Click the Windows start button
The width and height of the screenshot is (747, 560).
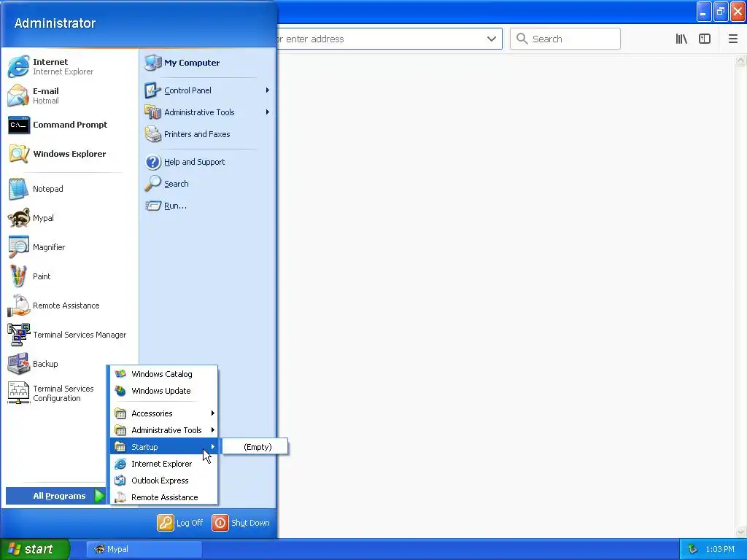tap(35, 549)
